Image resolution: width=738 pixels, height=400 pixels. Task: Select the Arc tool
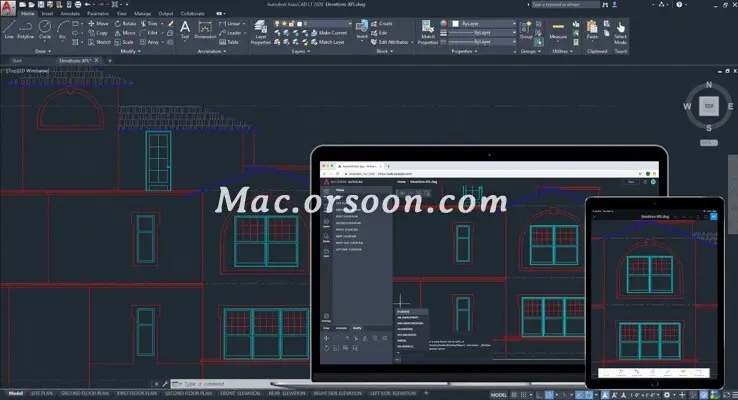[x=62, y=29]
